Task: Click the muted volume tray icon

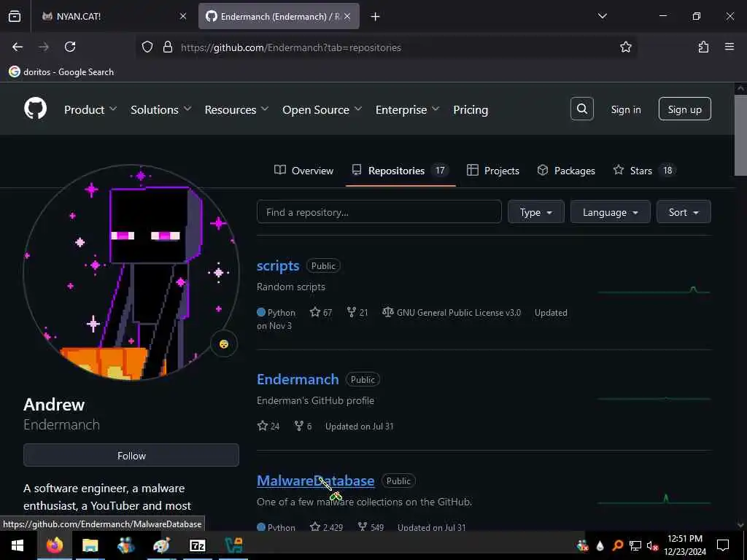Action: pyautogui.click(x=652, y=545)
